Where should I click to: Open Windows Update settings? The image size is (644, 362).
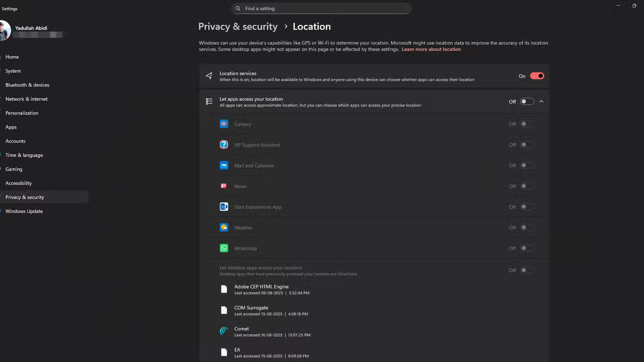click(24, 211)
